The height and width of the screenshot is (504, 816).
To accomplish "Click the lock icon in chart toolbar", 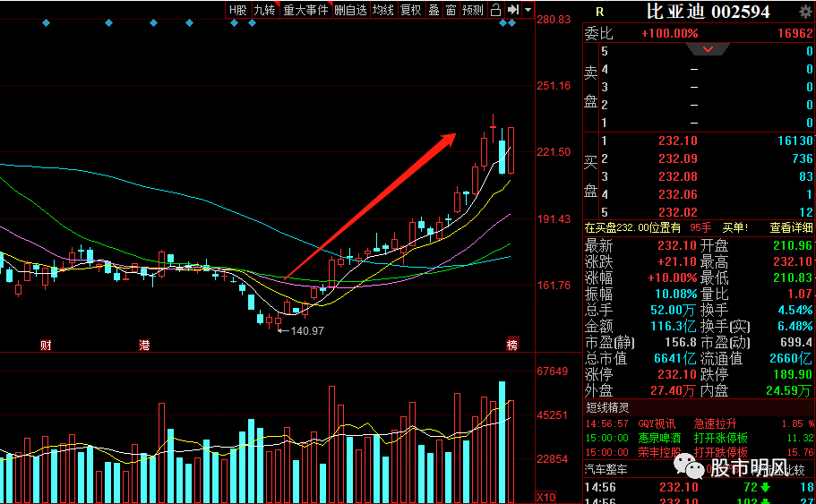I will 496,10.
